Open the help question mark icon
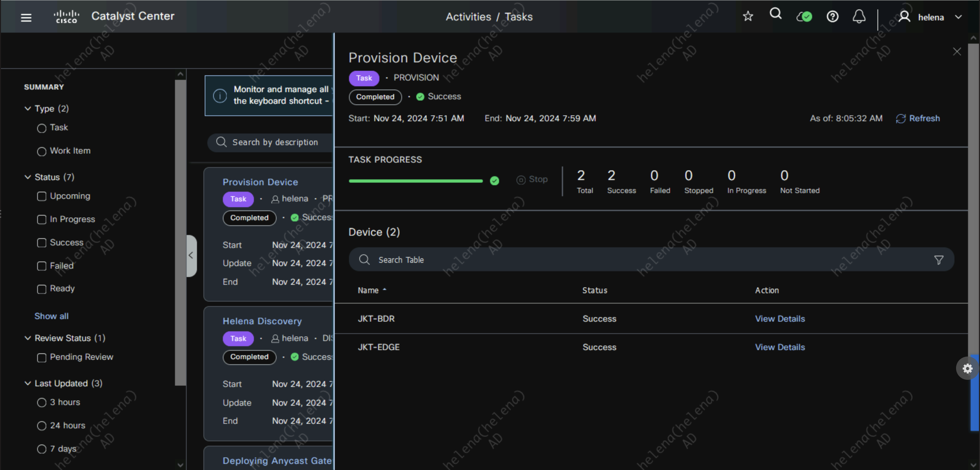The image size is (980, 470). point(832,16)
